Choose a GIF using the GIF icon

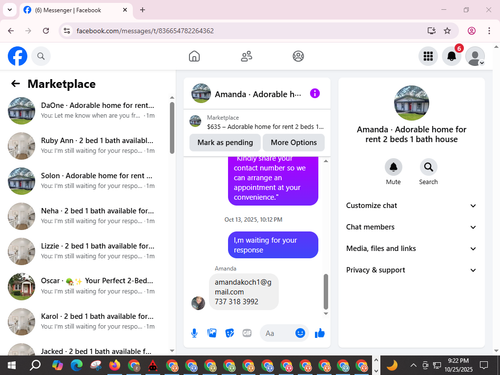(247, 333)
